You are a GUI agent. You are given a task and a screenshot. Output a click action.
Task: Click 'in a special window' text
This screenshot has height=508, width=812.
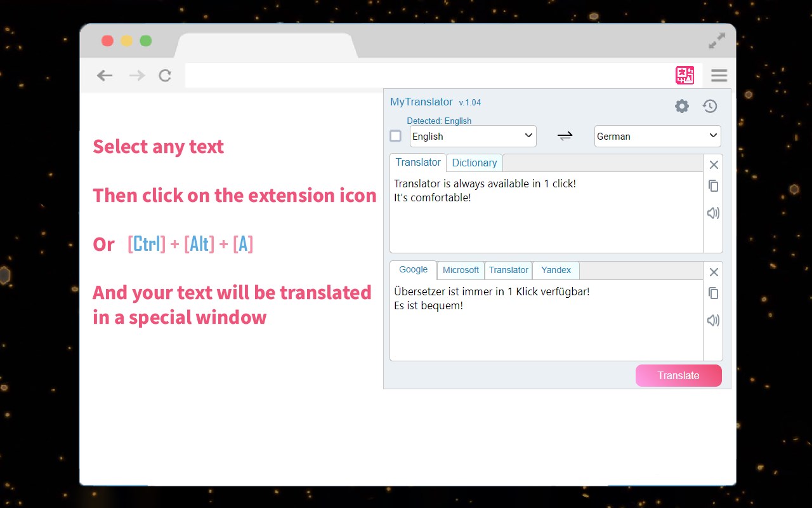pos(180,317)
